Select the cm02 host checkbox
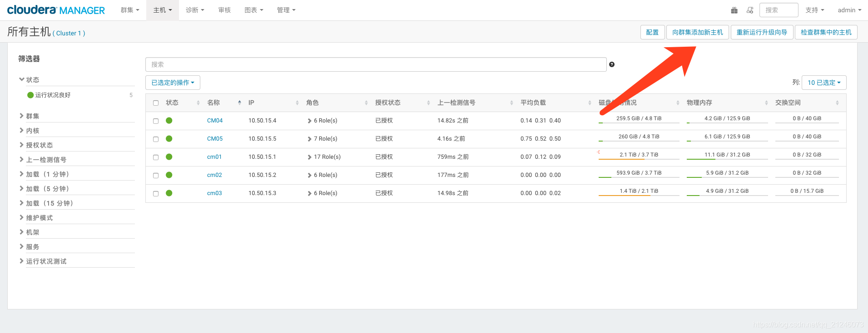The height and width of the screenshot is (333, 868). pyautogui.click(x=156, y=176)
